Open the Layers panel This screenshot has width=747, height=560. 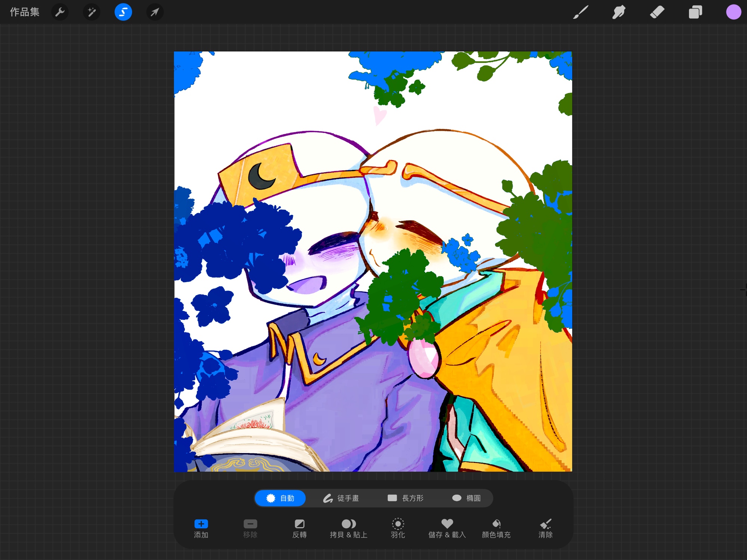pos(695,12)
